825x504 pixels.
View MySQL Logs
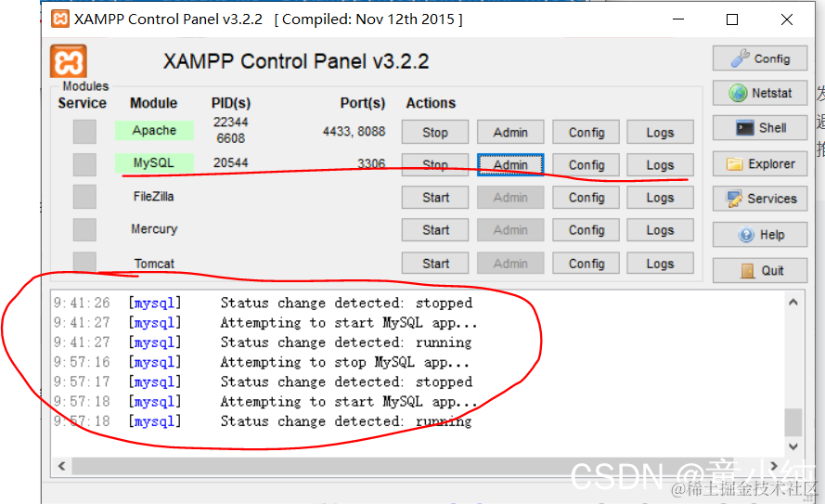click(x=660, y=164)
